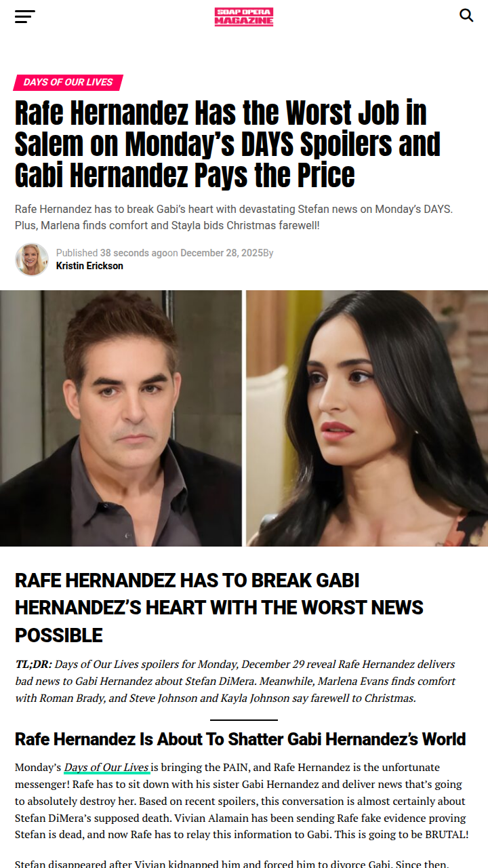488x868 pixels.
Task: Select the main article headline
Action: click(228, 144)
